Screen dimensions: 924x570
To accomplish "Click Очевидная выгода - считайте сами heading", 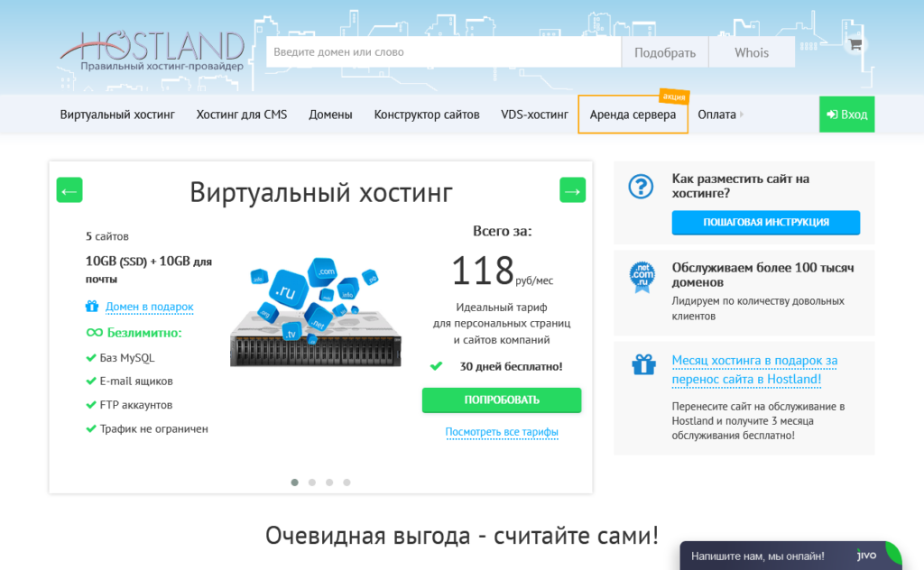I will coord(461,535).
